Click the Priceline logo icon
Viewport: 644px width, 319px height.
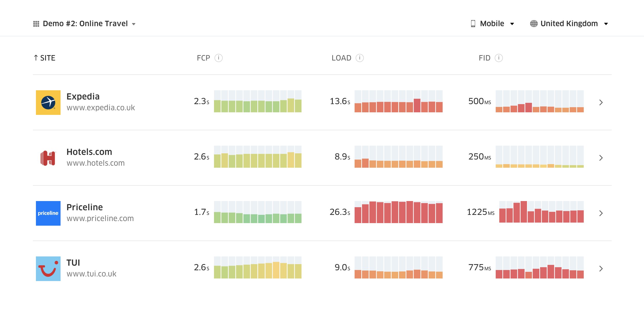point(48,213)
